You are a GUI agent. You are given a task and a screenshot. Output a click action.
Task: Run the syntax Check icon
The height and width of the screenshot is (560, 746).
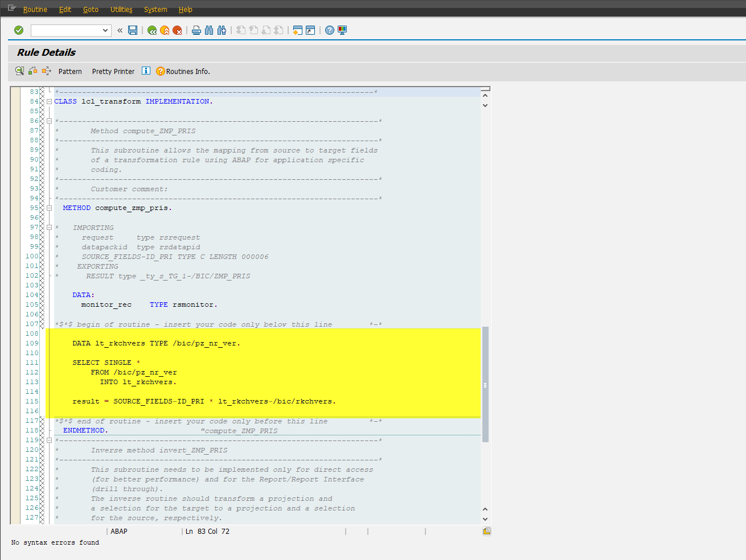coord(20,71)
